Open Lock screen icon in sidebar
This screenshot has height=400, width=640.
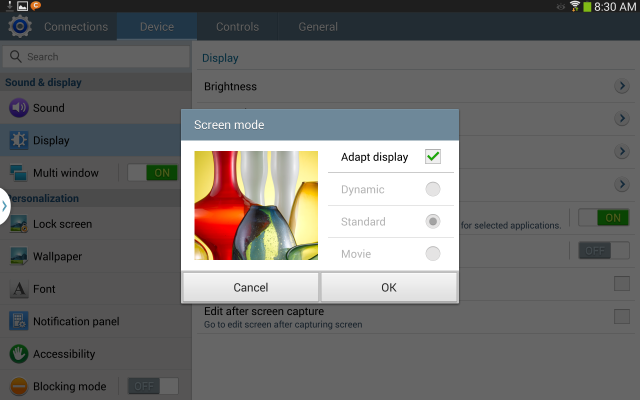tap(19, 224)
